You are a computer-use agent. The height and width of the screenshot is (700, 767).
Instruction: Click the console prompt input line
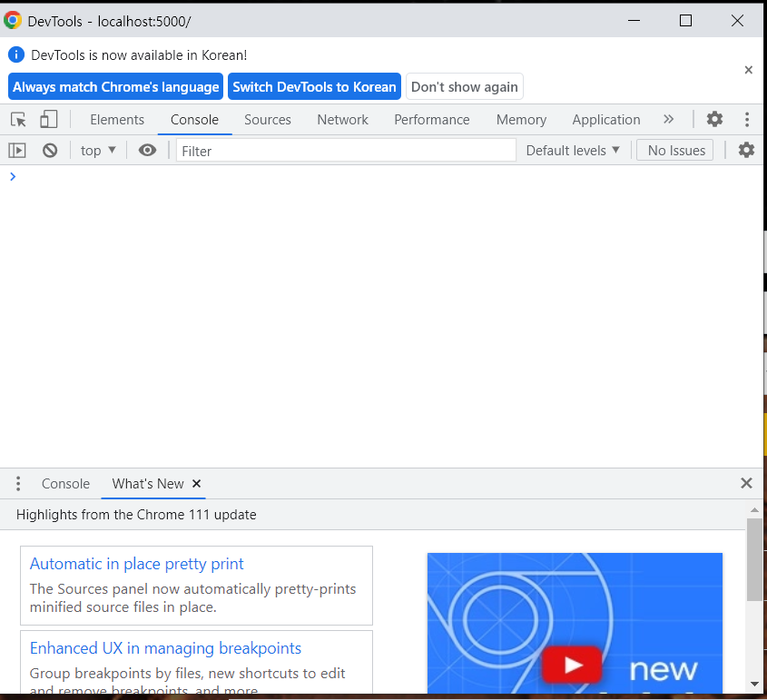tap(381, 176)
